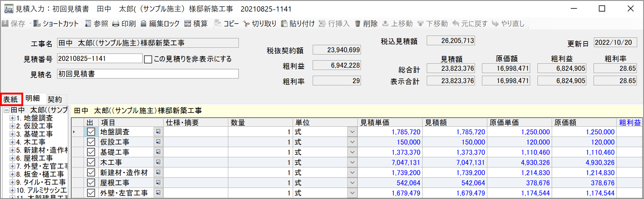Screen dimensions: 644x199
Task: Expand the 3. 基礎工事 tree node
Action: [x=12, y=134]
